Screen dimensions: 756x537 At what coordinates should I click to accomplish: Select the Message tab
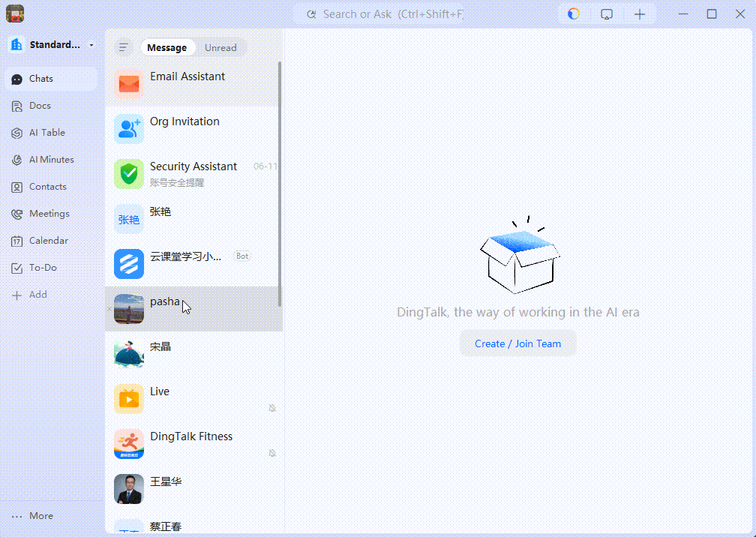[166, 48]
